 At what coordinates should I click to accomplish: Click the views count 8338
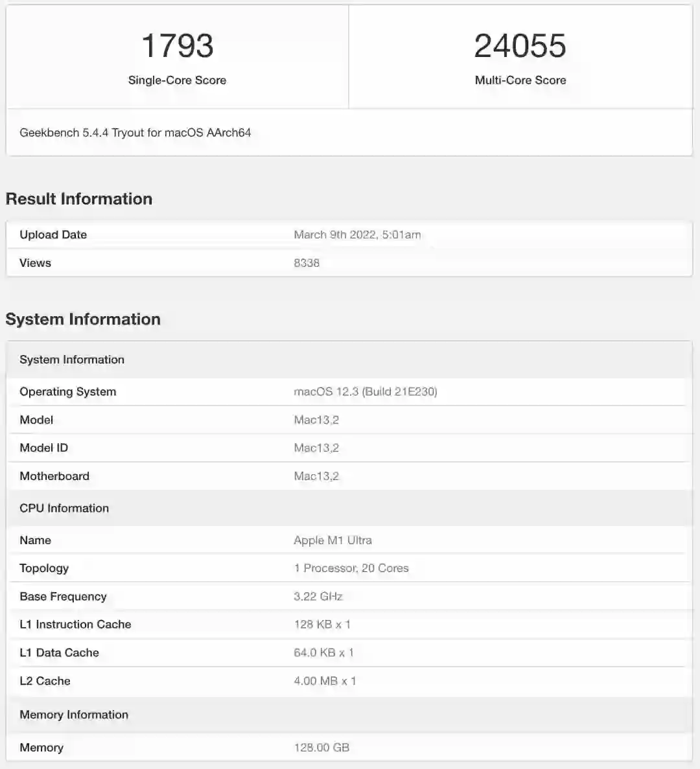(307, 263)
